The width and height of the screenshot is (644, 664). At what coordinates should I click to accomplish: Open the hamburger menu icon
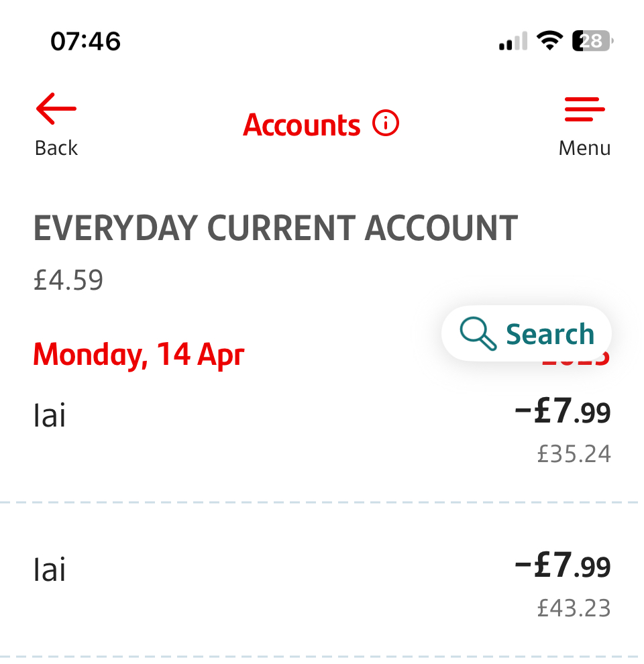click(x=585, y=109)
